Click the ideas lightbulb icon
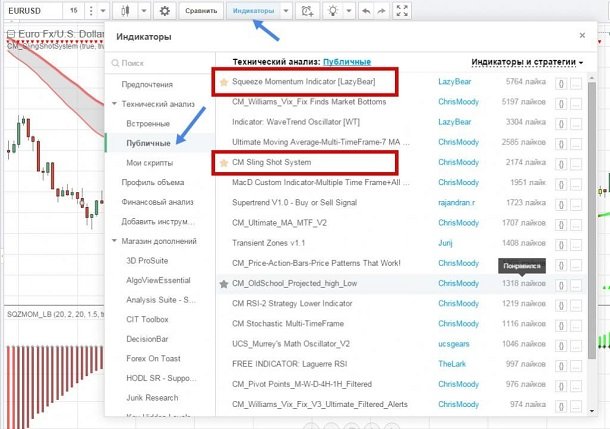Viewport: 610px width, 429px height. 333,11
